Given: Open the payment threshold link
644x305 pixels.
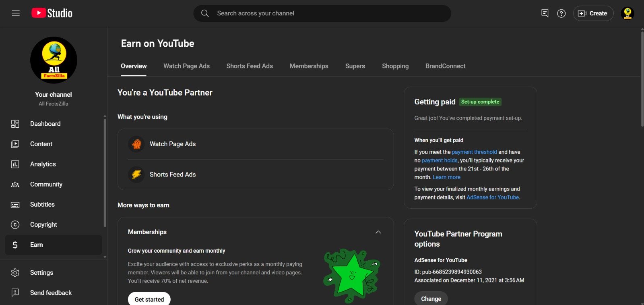Looking at the screenshot, I should coord(474,152).
